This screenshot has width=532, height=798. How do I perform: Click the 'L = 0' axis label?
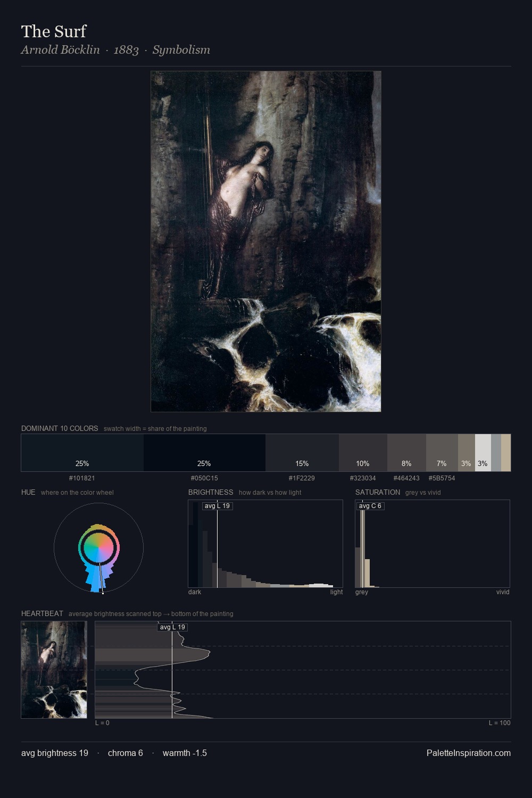[102, 723]
